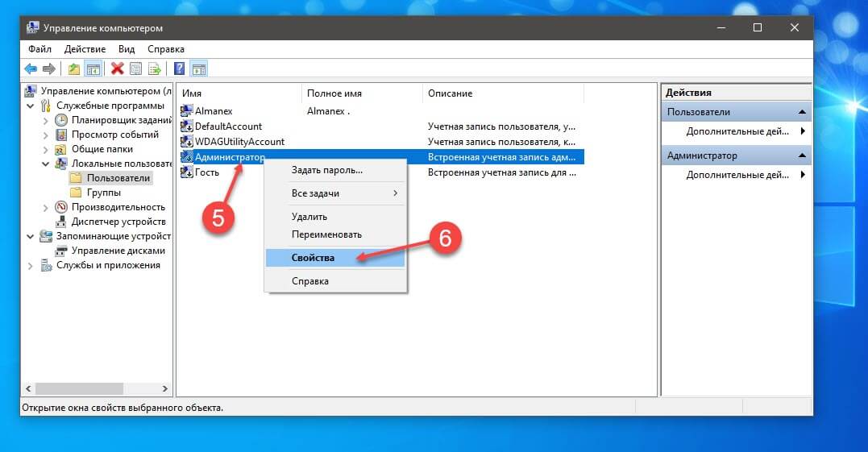Toggle the Show/Hide Action Pane icon
The image size is (868, 452).
click(199, 69)
